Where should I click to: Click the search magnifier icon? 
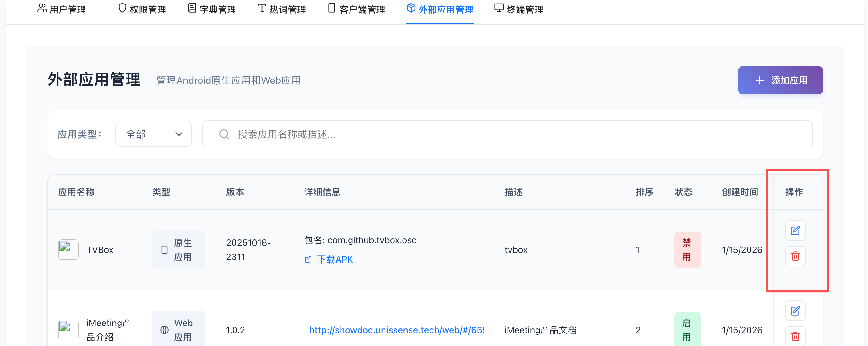[224, 134]
